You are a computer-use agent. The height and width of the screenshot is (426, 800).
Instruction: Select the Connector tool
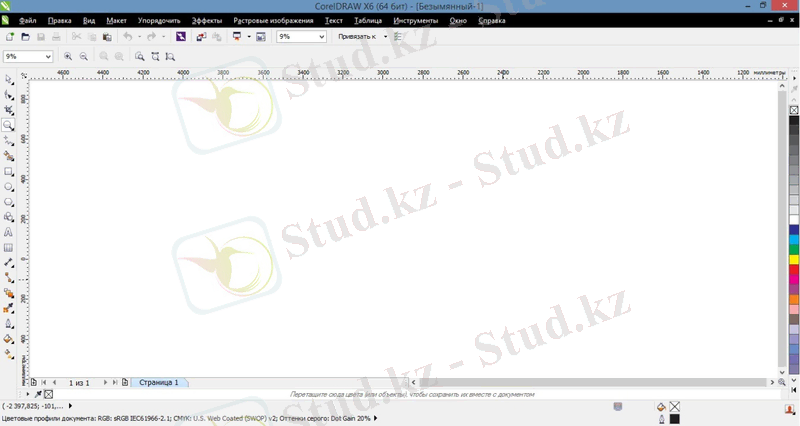click(8, 278)
